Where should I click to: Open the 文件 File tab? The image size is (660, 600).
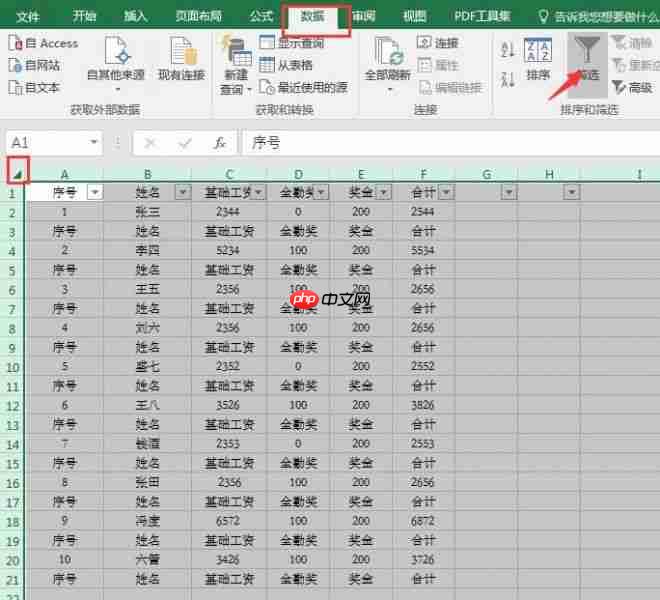(28, 16)
